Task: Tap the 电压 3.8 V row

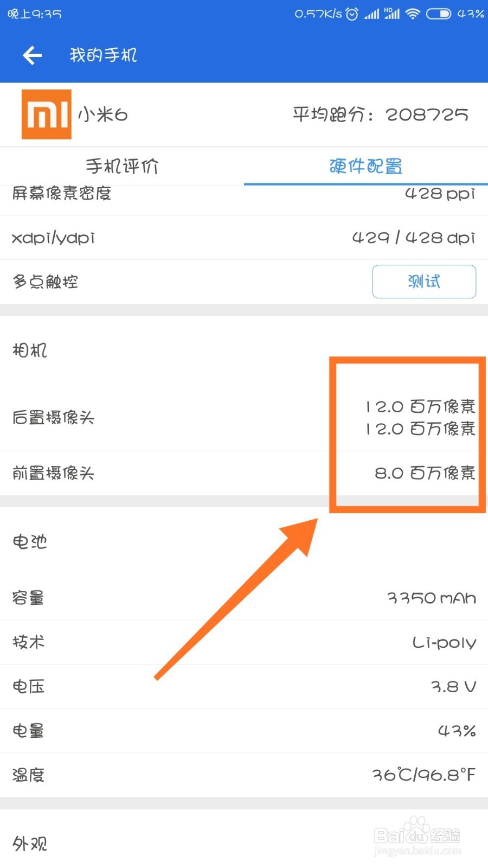Action: pos(244,687)
